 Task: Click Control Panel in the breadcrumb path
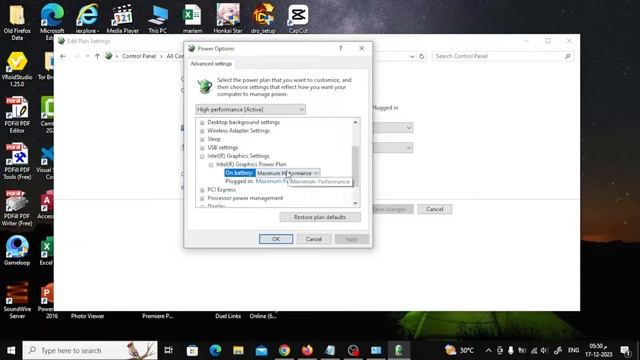(x=139, y=56)
